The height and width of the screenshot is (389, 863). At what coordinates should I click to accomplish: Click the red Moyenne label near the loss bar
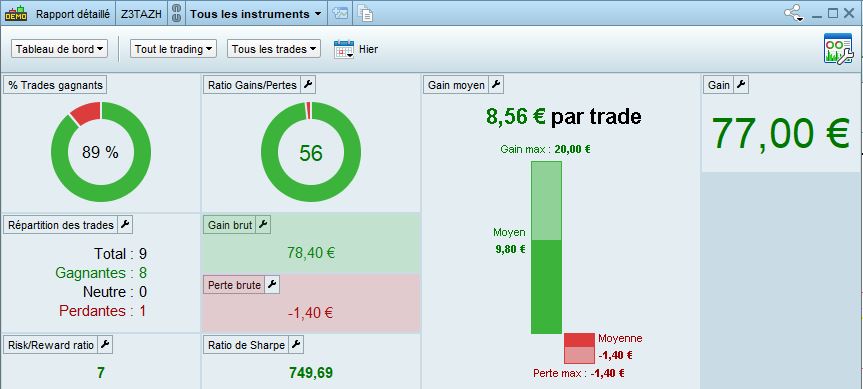point(620,338)
